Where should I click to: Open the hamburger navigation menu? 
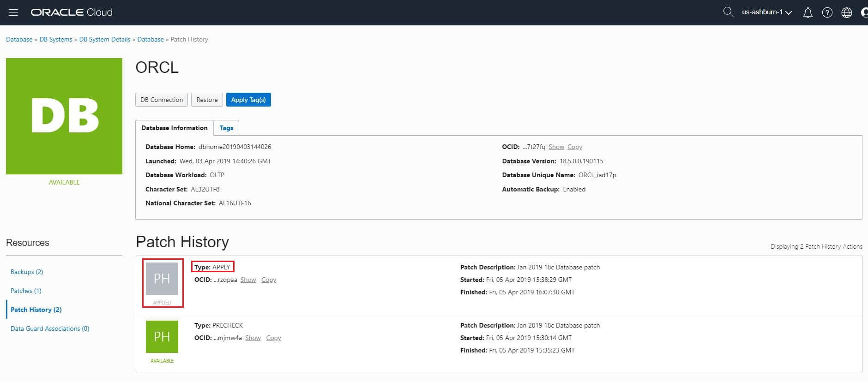[13, 12]
